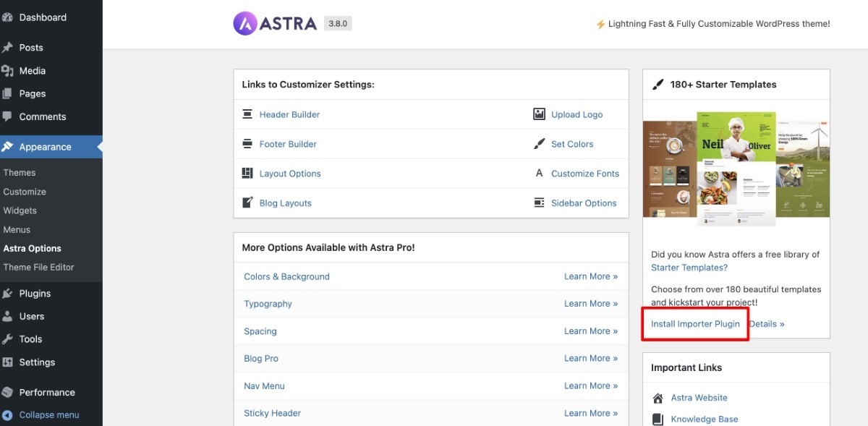The image size is (868, 426).
Task: Open Menus under Appearance
Action: (17, 229)
